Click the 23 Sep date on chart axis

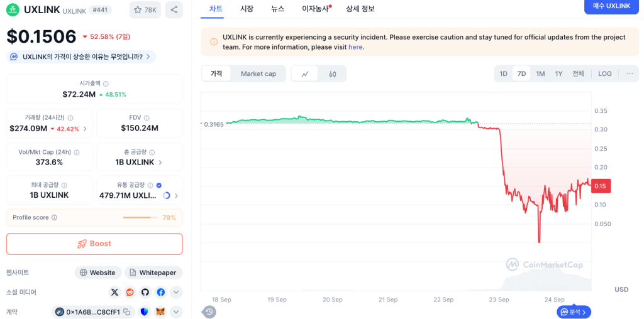point(499,300)
